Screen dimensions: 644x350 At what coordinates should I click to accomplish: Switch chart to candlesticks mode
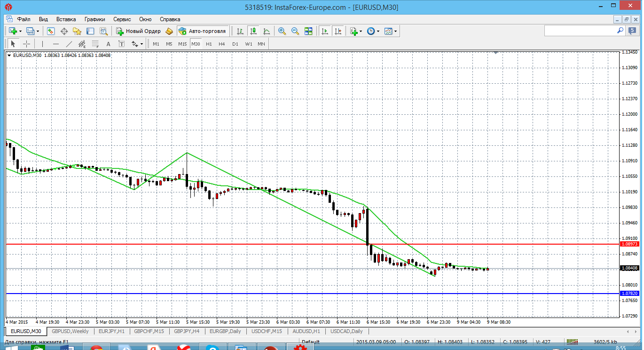click(253, 31)
